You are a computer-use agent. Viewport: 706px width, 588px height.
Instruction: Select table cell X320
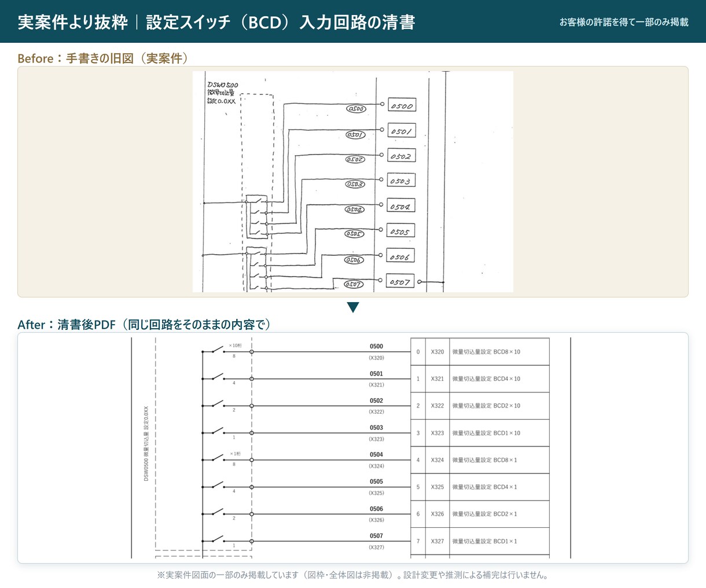click(437, 352)
